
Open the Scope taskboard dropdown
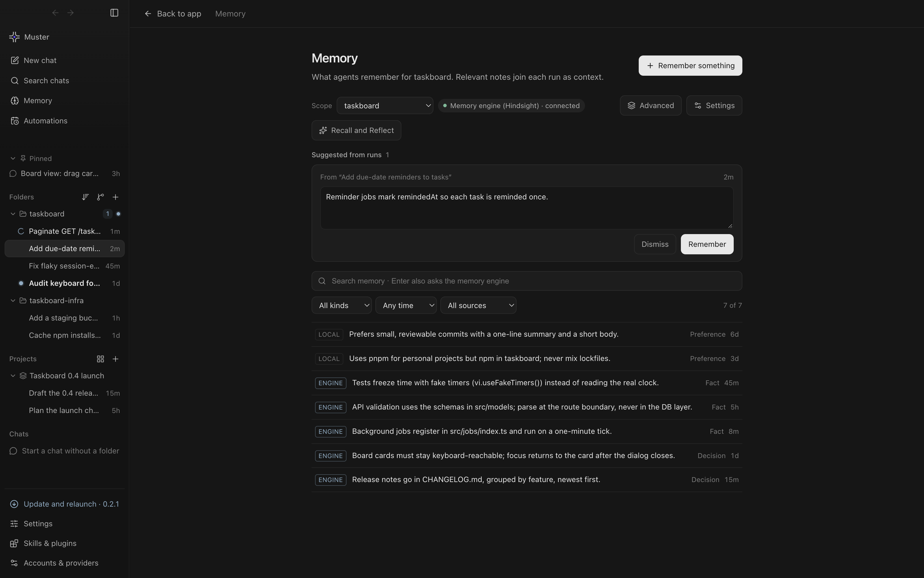pyautogui.click(x=385, y=105)
